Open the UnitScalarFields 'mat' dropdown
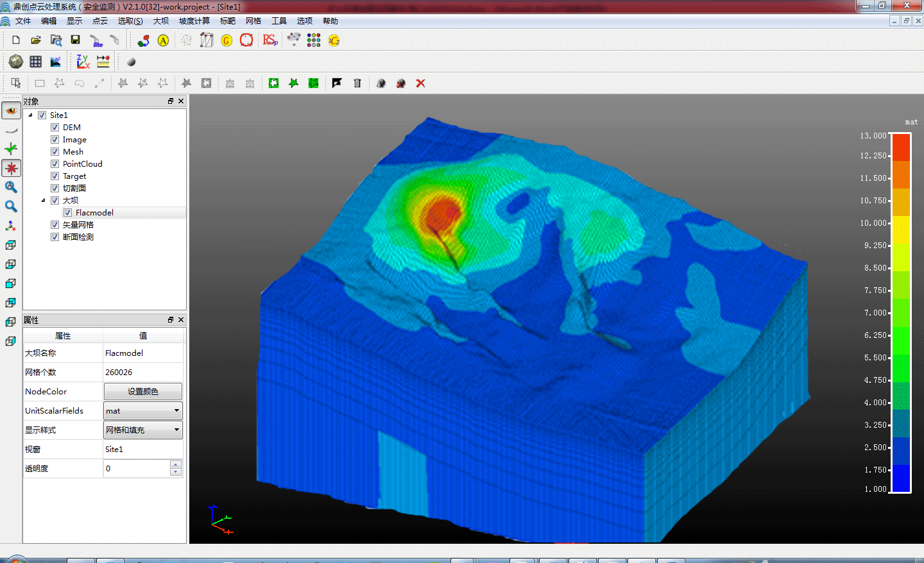The width and height of the screenshot is (924, 563). click(x=143, y=411)
